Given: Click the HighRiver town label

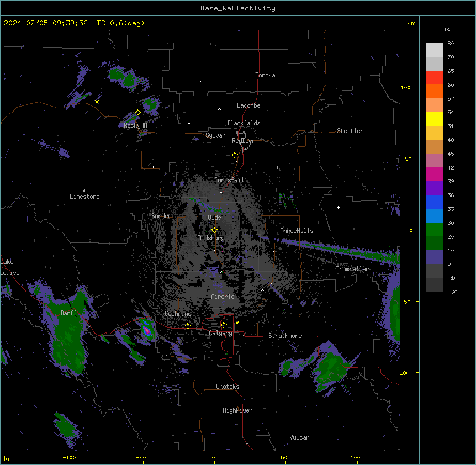Looking at the screenshot, I should point(237,410).
